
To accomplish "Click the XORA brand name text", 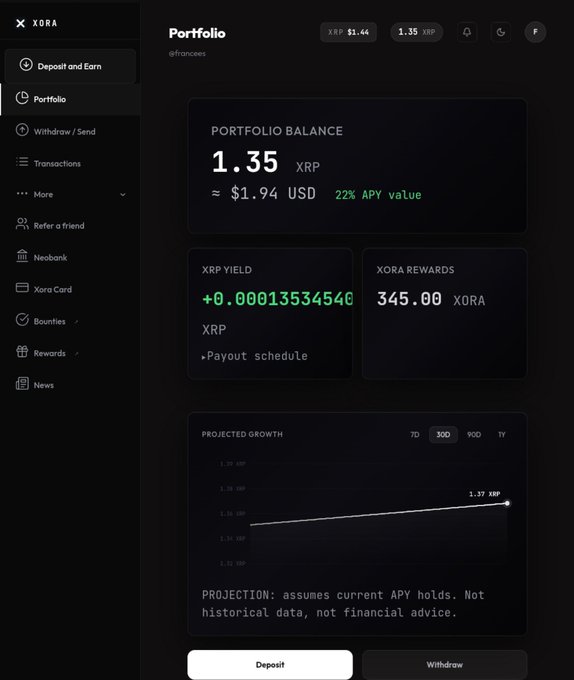I will coord(45,23).
